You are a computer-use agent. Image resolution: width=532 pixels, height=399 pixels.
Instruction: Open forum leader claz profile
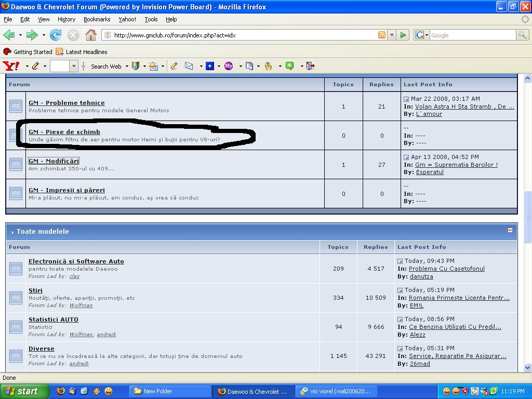(x=74, y=276)
